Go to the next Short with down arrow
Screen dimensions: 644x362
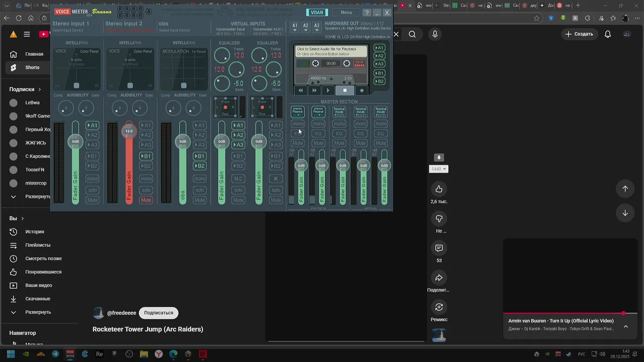pos(625,213)
